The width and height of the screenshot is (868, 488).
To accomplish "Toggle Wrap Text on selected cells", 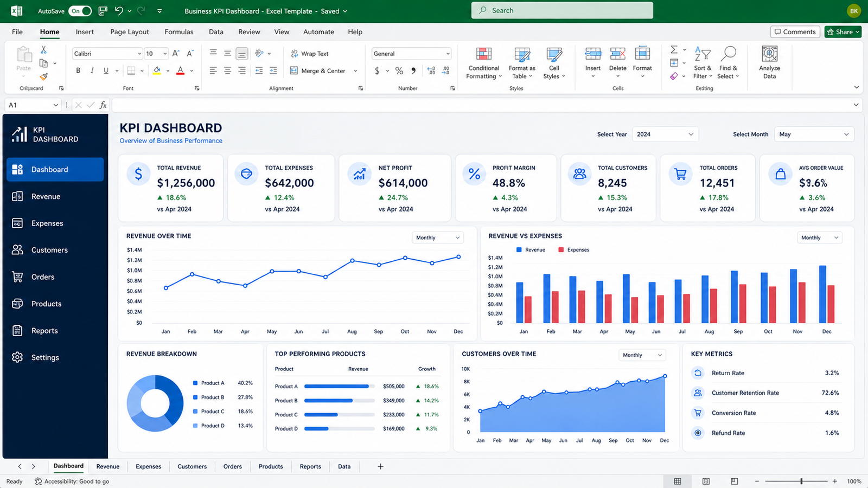I will pyautogui.click(x=310, y=54).
